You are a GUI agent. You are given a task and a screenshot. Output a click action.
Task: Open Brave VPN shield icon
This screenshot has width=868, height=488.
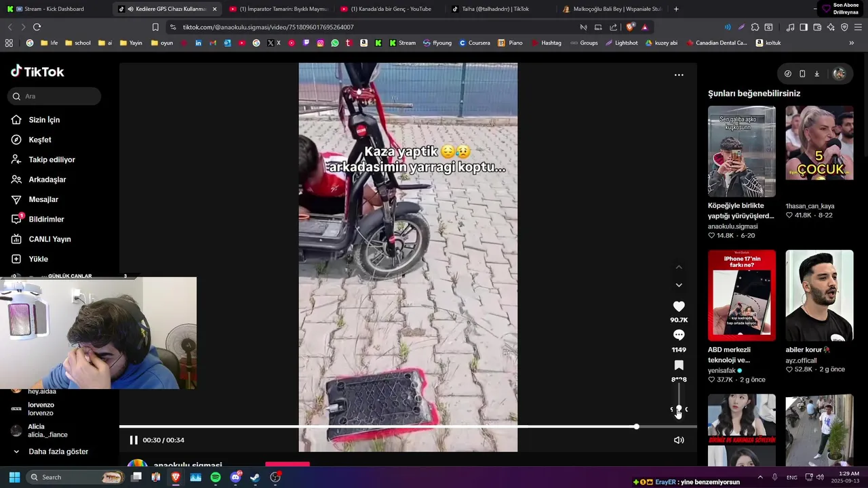[x=844, y=27]
